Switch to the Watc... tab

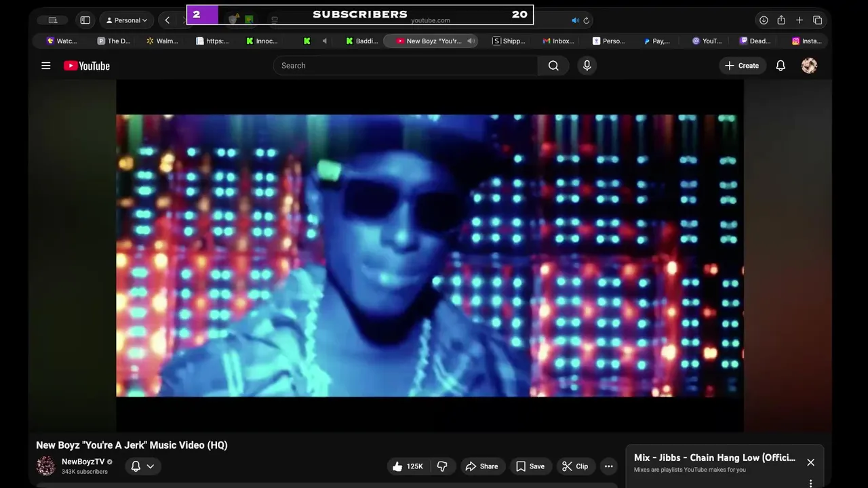point(62,41)
